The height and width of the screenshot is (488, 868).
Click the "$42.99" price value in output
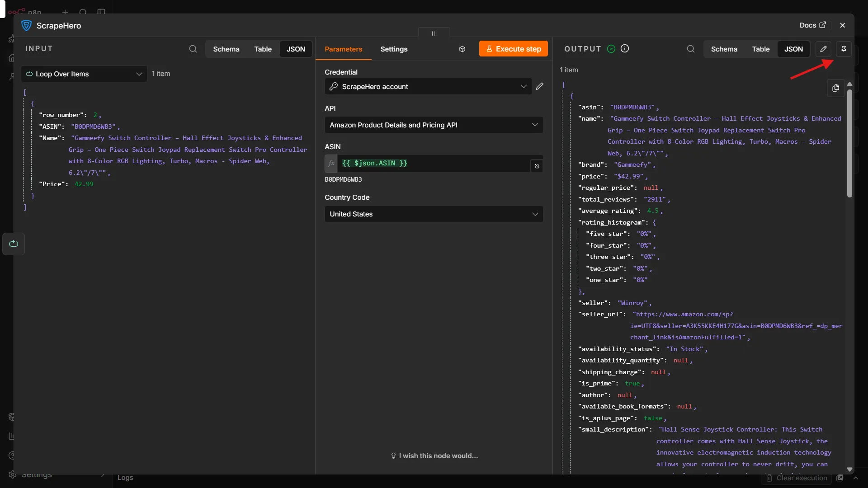(x=629, y=177)
